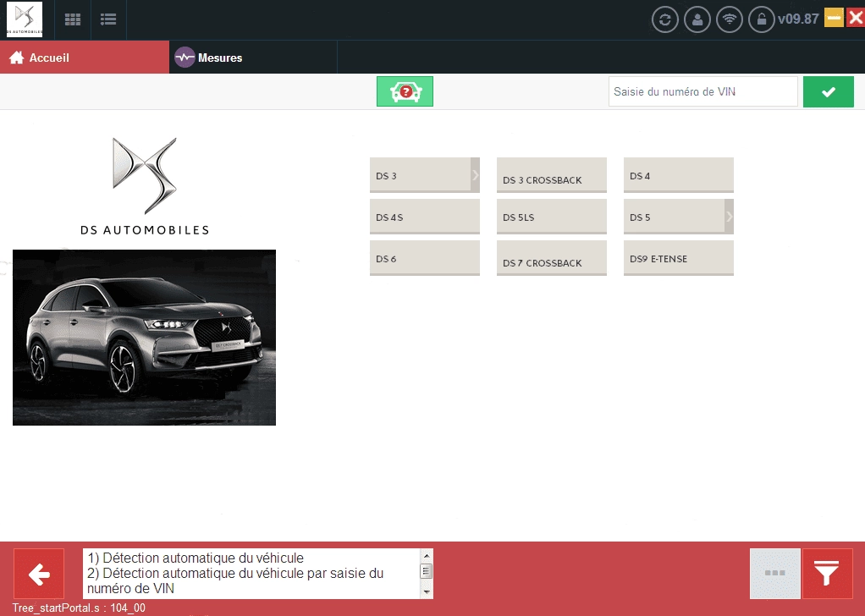This screenshot has width=865, height=616.
Task: Select the DS 3 CROSSBACK model
Action: [552, 175]
